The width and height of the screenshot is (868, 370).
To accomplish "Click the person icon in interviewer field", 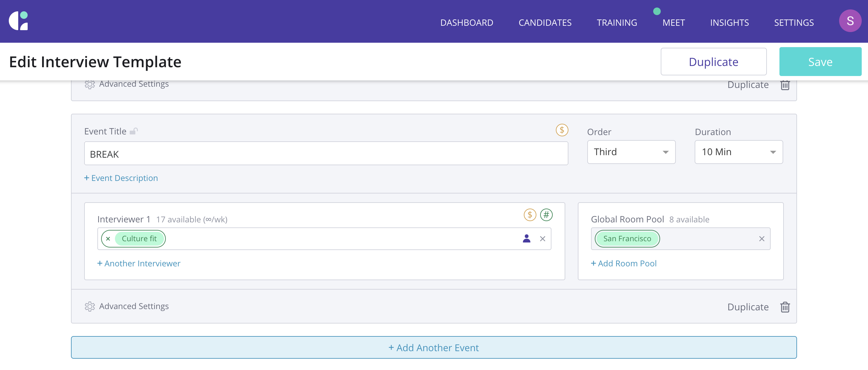I will coord(526,239).
